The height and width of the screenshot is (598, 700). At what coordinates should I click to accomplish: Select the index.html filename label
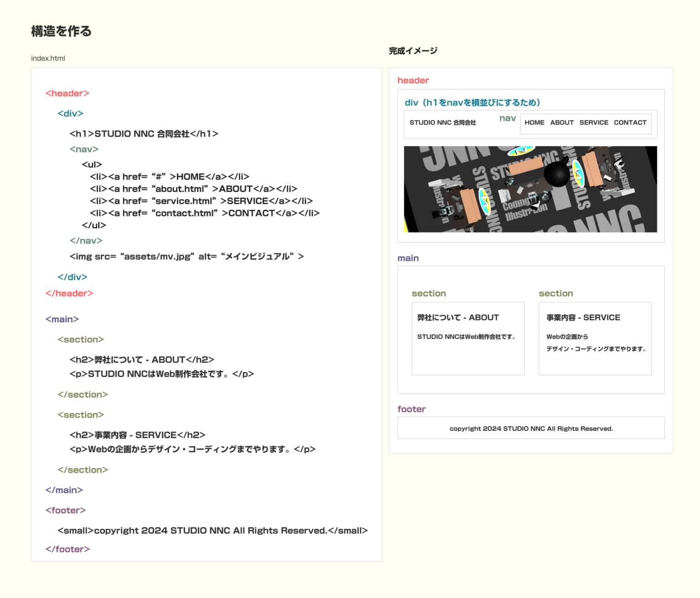48,58
